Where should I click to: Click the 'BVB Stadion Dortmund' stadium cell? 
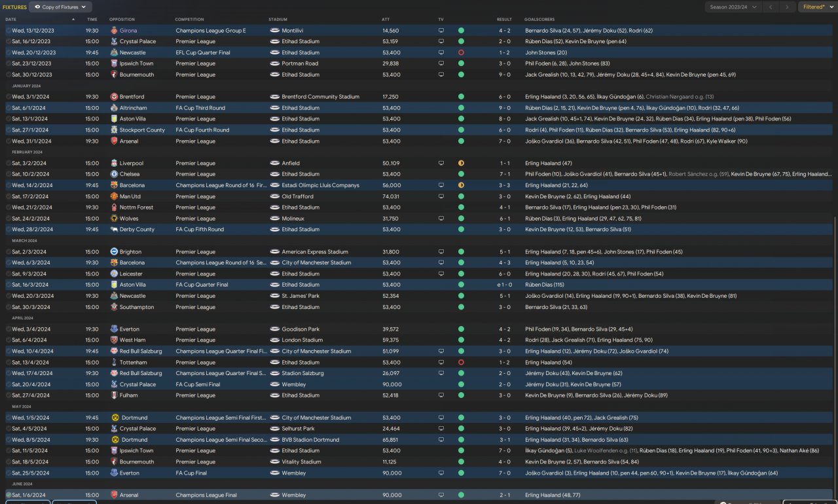310,440
